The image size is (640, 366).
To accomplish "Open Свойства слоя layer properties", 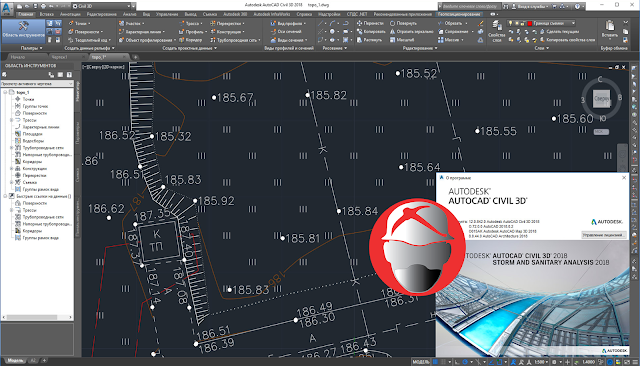I will pos(497,31).
